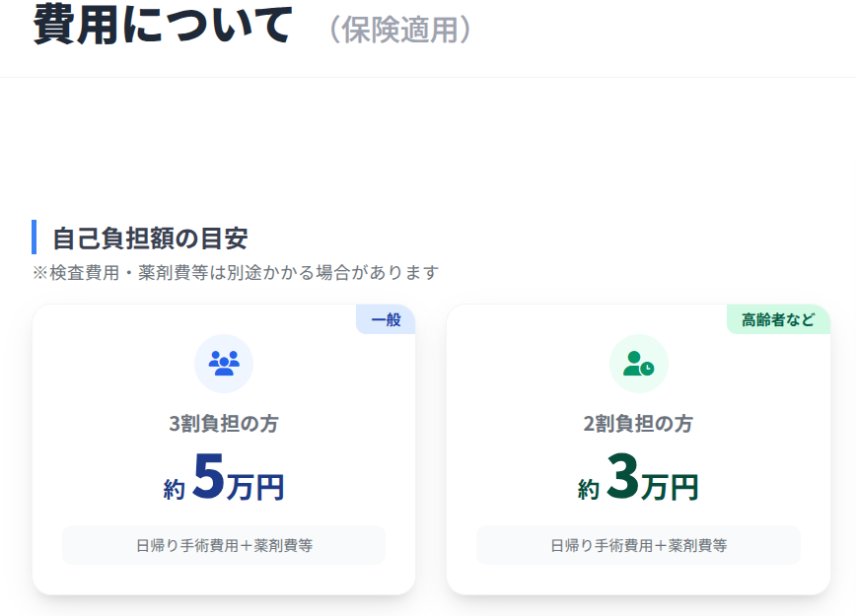Click the ※ mark starting the note
This screenshot has height=616, width=856.
(x=39, y=272)
